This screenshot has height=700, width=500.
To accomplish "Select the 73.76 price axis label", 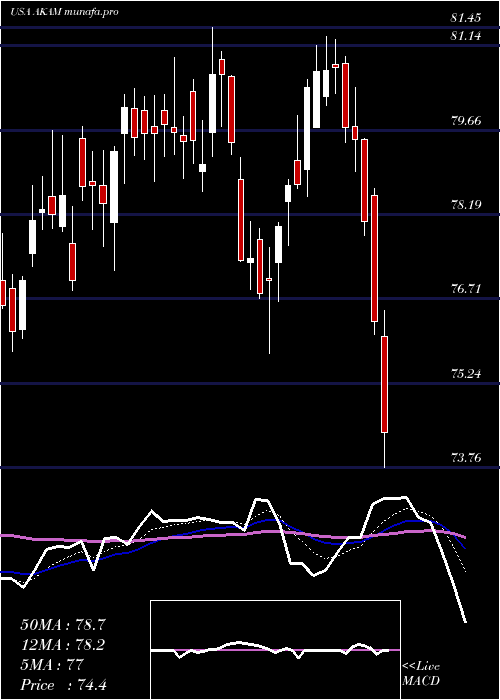I will click(x=466, y=458).
